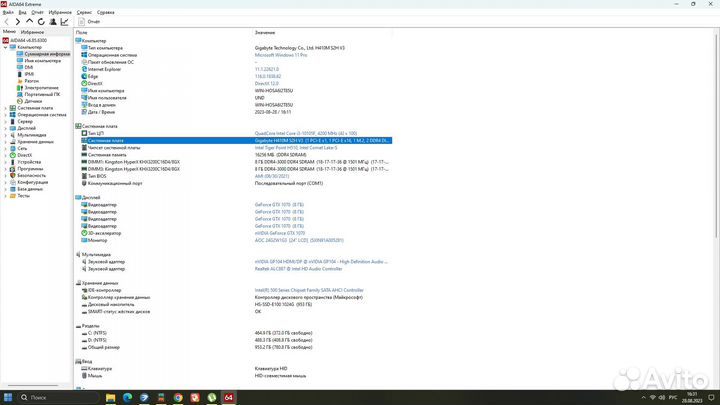The width and height of the screenshot is (720, 405).
Task: Collapse the Компьютер tree node
Action: click(x=4, y=46)
